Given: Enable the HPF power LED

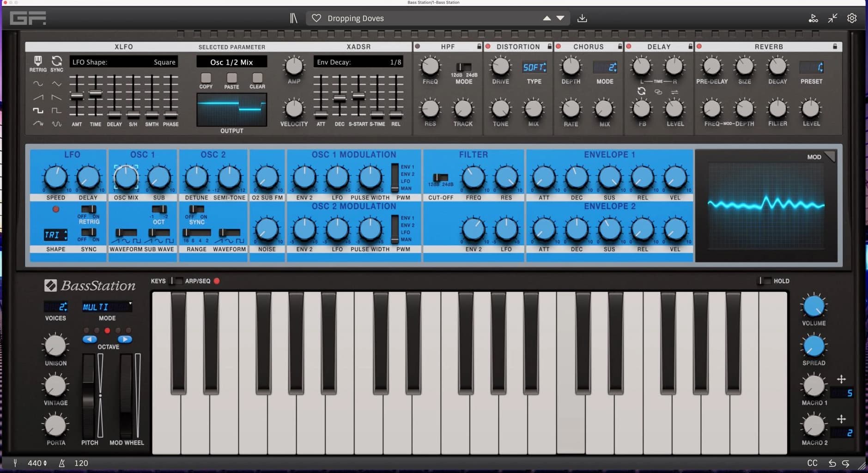Looking at the screenshot, I should 417,46.
